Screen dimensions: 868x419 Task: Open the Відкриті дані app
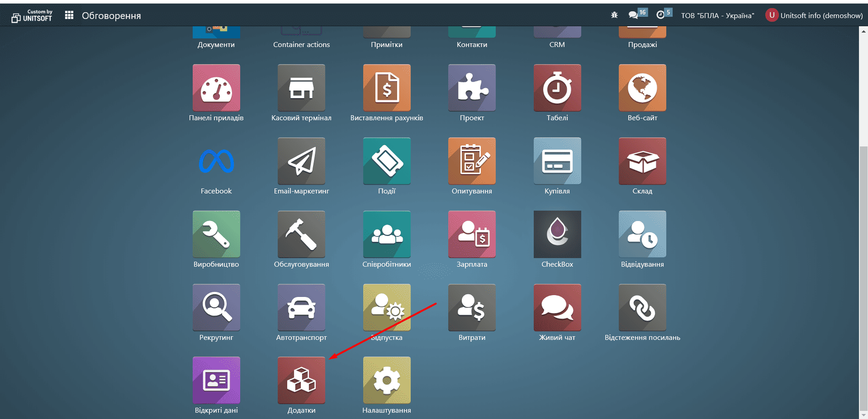(216, 380)
